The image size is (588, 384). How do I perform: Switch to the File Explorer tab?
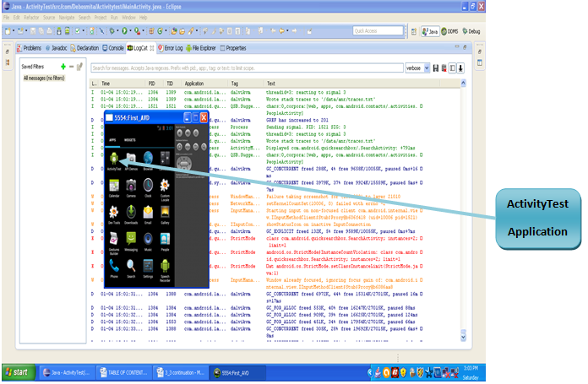click(x=201, y=48)
